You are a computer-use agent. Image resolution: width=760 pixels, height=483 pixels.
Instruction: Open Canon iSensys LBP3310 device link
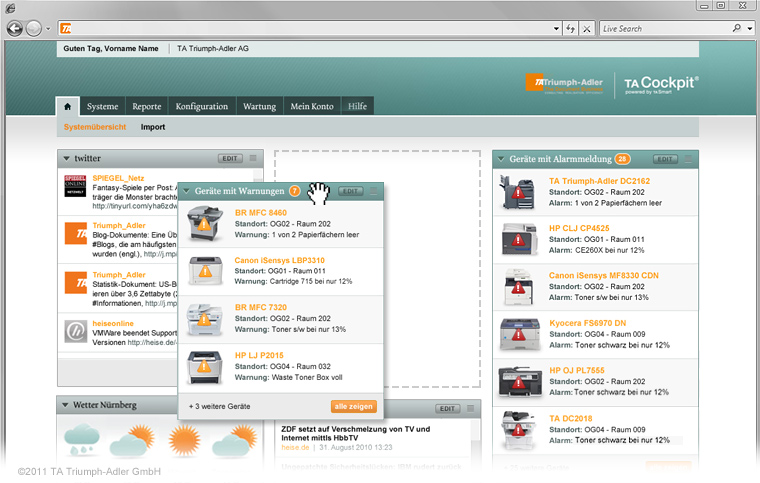tap(280, 260)
